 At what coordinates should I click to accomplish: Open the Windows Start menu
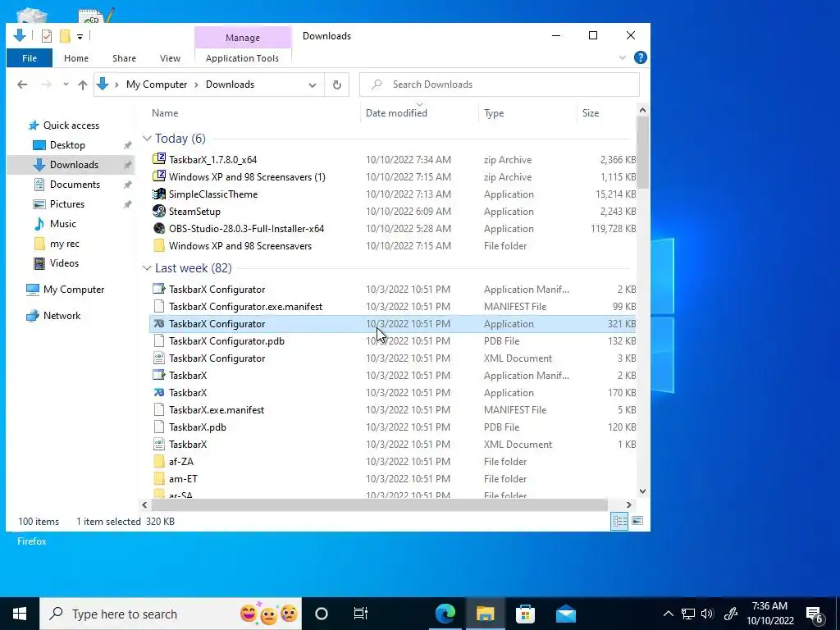20,614
